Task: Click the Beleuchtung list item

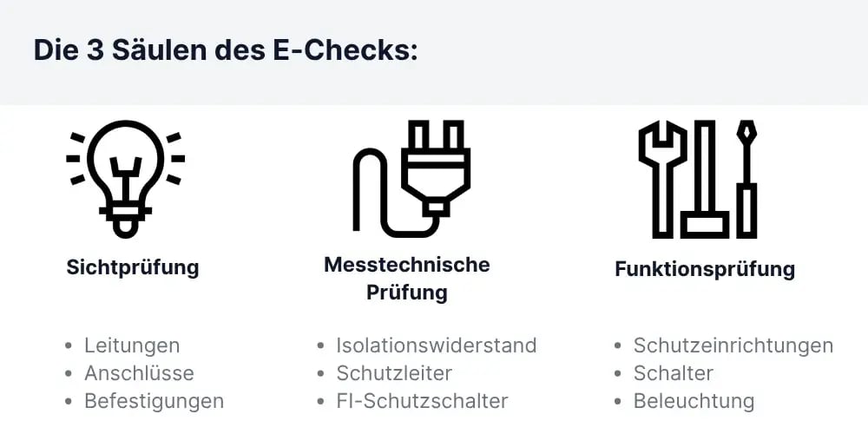Action: tap(694, 401)
